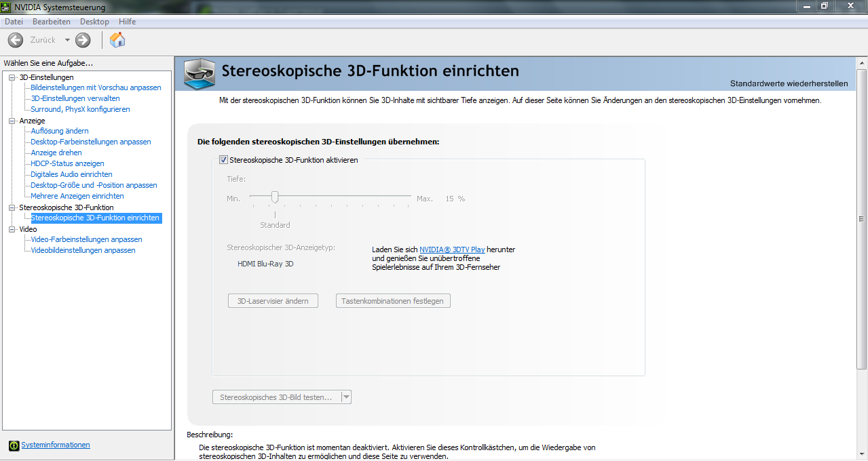Click HDMI Blu-Ray 3D display type text
The width and height of the screenshot is (868, 461).
point(265,264)
